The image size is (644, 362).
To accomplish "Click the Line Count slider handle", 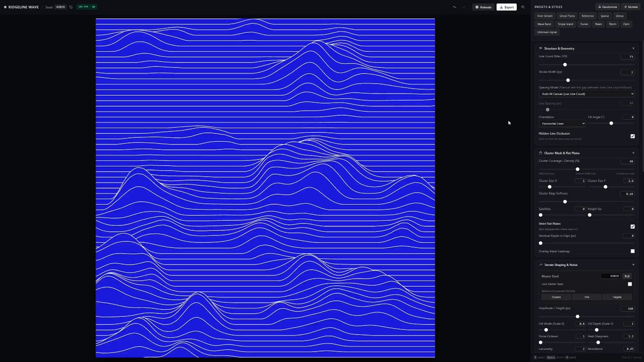I will click(x=565, y=64).
